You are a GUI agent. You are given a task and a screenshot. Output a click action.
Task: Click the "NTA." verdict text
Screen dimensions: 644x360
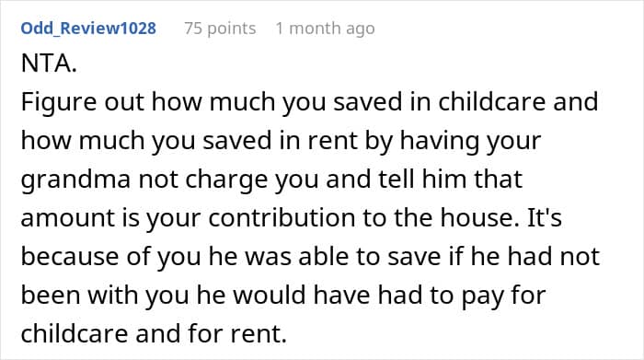tap(49, 64)
